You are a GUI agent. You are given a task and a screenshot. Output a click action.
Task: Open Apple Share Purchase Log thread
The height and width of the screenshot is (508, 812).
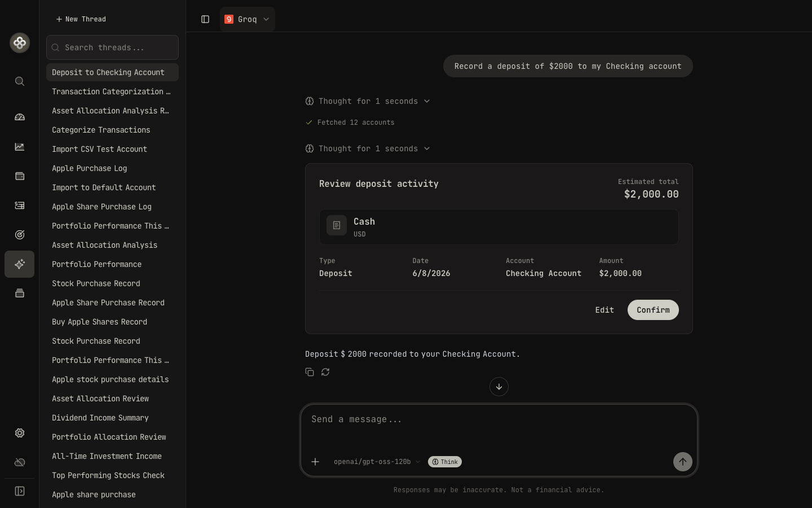112,207
